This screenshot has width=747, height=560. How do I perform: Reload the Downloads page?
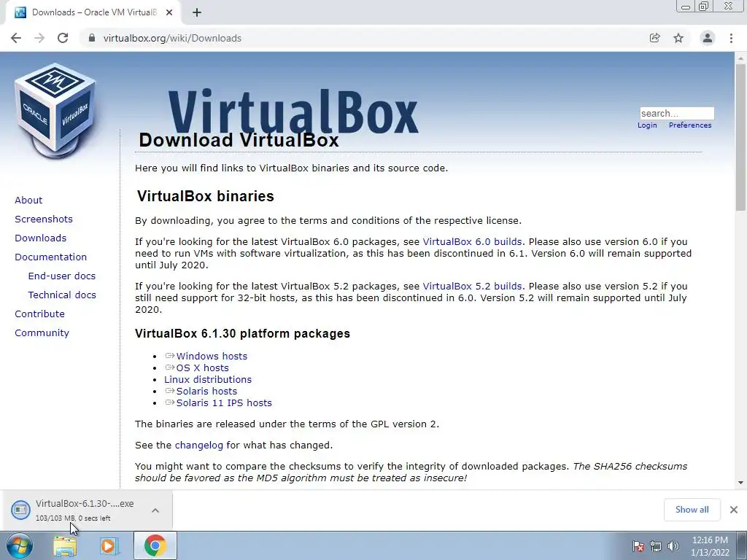pyautogui.click(x=63, y=38)
